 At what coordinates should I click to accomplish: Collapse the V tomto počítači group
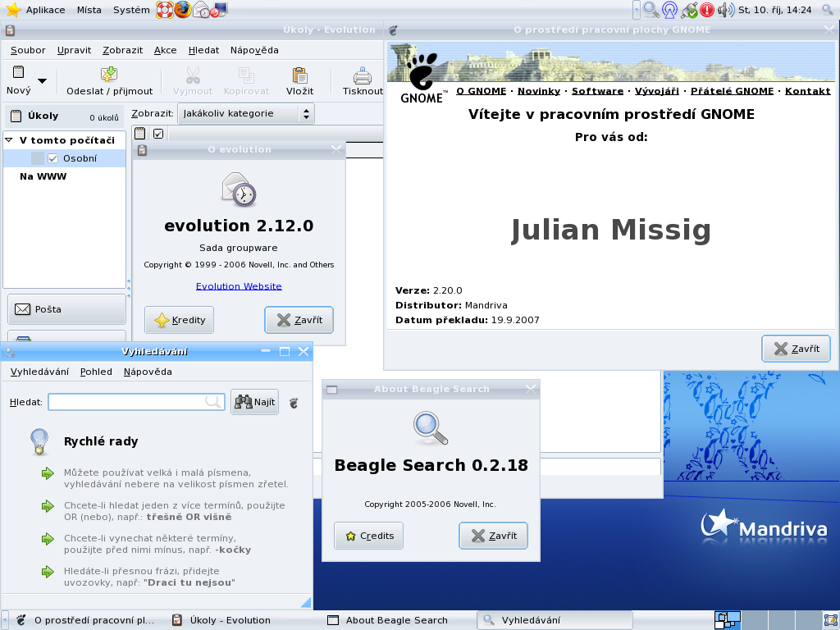(8, 139)
